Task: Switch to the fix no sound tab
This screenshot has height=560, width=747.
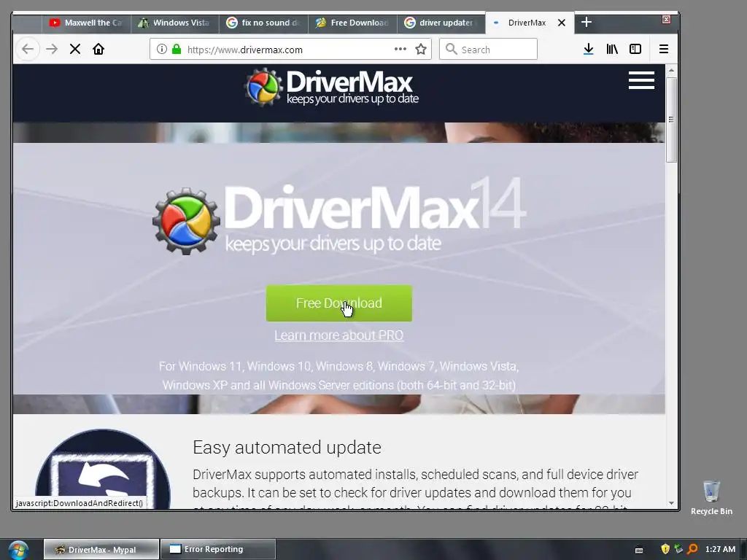Action: pyautogui.click(x=263, y=23)
